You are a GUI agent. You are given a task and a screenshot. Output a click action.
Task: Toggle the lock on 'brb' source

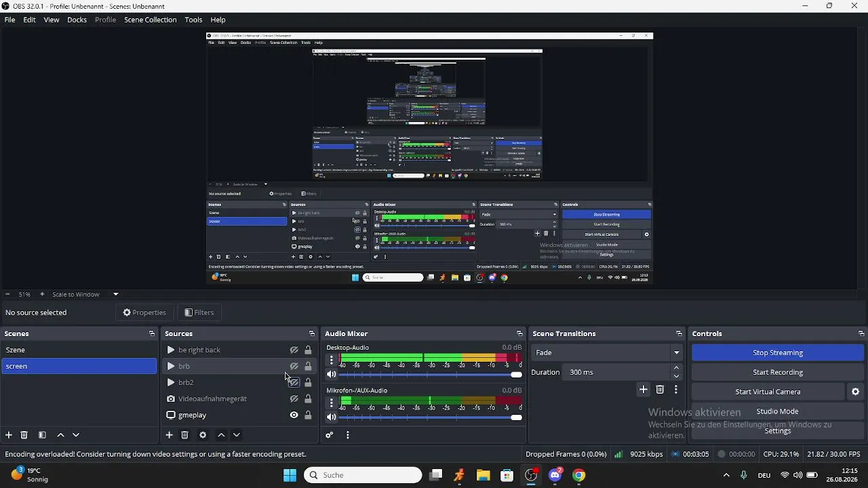[308, 367]
